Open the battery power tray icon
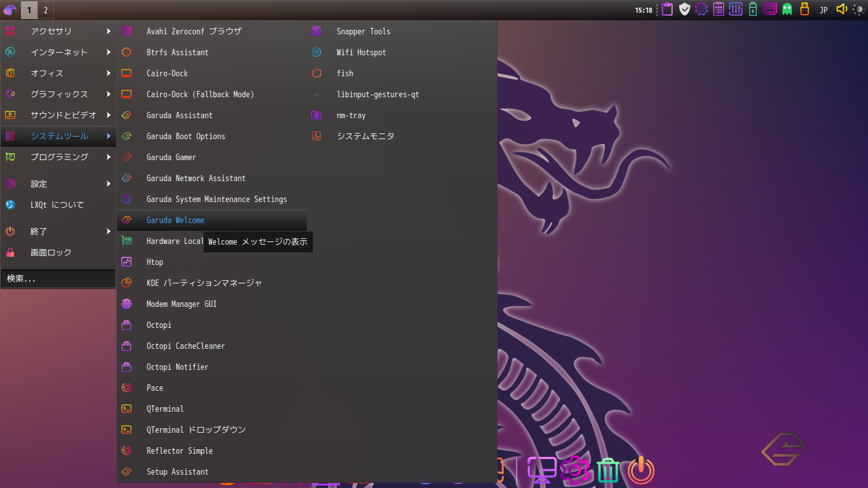Image resolution: width=868 pixels, height=488 pixels. click(753, 10)
